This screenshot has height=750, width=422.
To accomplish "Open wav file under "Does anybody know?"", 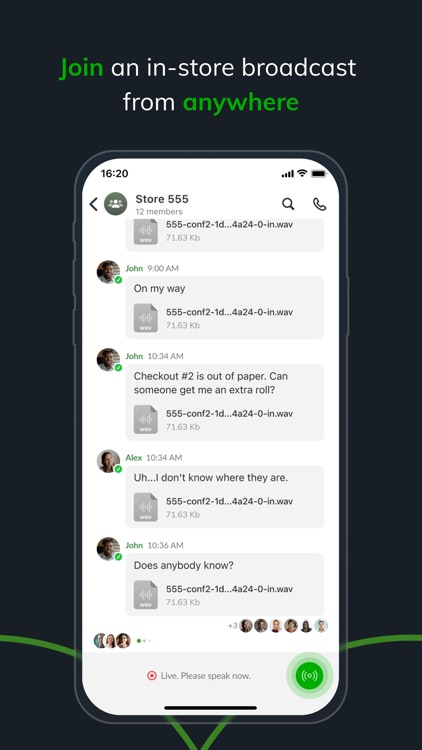I will [213, 595].
